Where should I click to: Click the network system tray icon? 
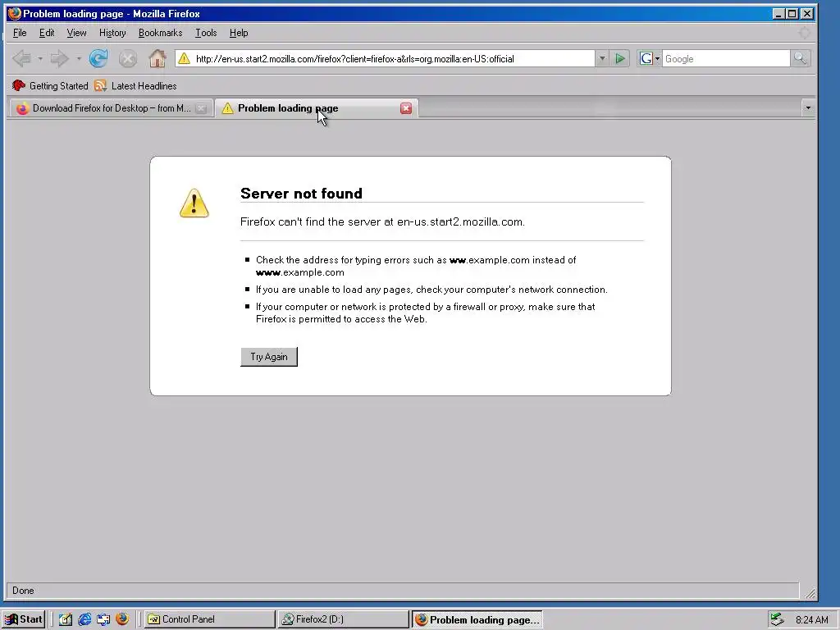tap(777, 619)
